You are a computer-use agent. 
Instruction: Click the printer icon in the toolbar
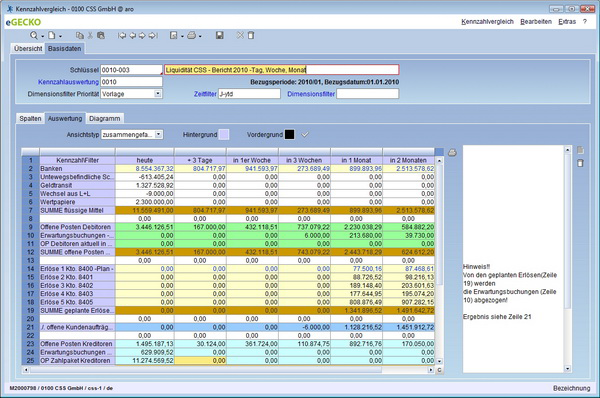tap(191, 35)
